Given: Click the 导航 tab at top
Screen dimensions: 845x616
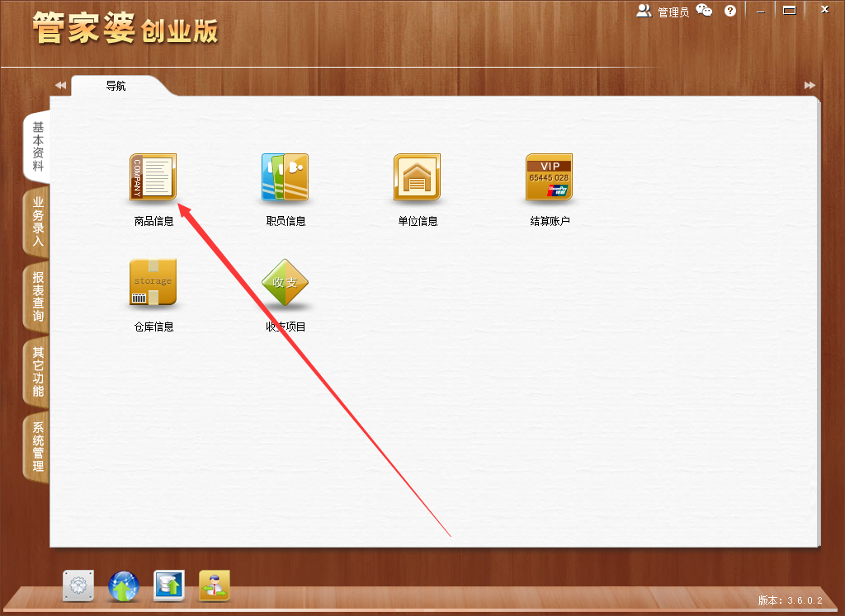Looking at the screenshot, I should click(116, 85).
